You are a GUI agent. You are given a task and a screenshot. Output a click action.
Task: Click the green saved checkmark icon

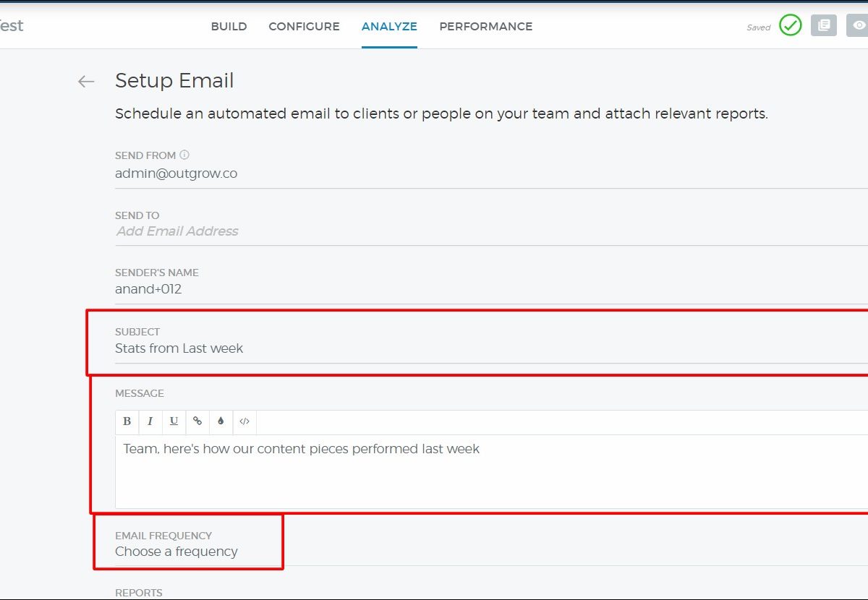click(791, 26)
